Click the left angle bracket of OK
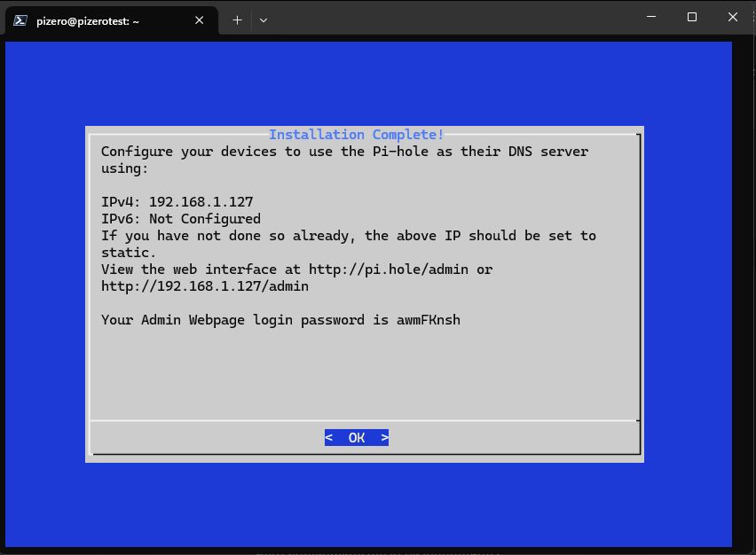The image size is (756, 555). click(x=329, y=438)
